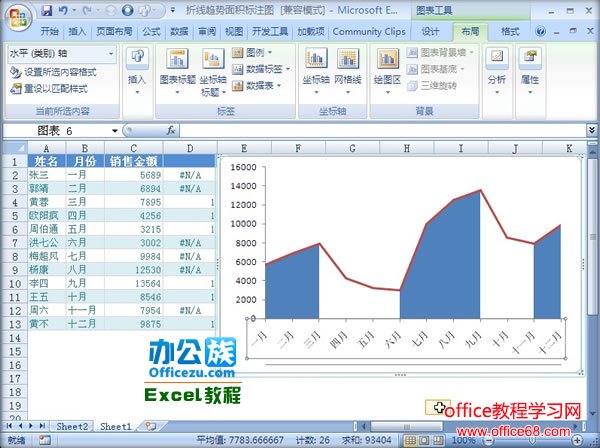Image resolution: width=600 pixels, height=448 pixels.
Task: Click the Data (数据) tab
Action: tap(179, 31)
